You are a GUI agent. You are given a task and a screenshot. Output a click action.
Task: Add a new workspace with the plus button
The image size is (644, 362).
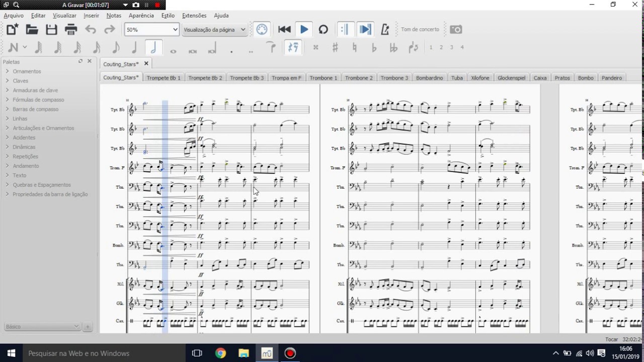coord(88,327)
